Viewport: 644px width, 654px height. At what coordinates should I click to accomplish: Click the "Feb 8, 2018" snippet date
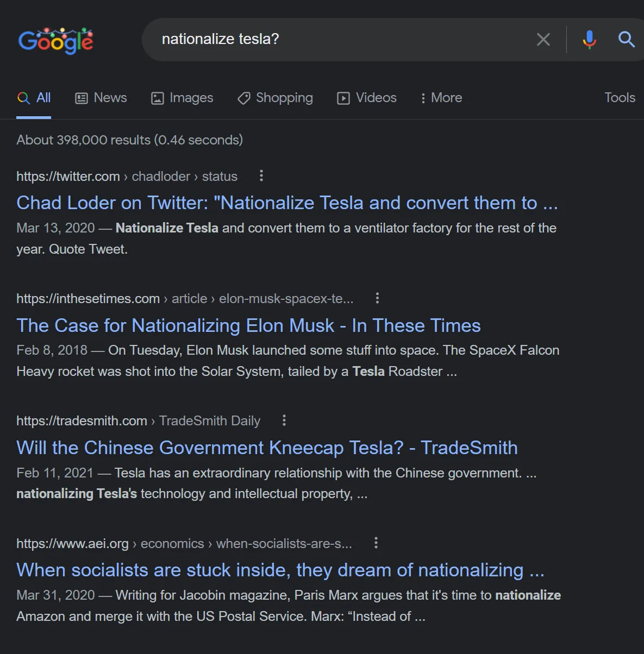click(x=52, y=350)
